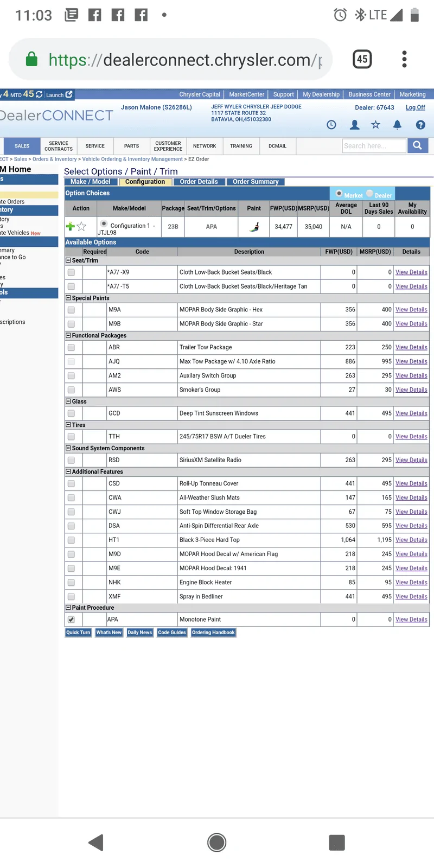Switch to the Make / Model tab

click(90, 182)
